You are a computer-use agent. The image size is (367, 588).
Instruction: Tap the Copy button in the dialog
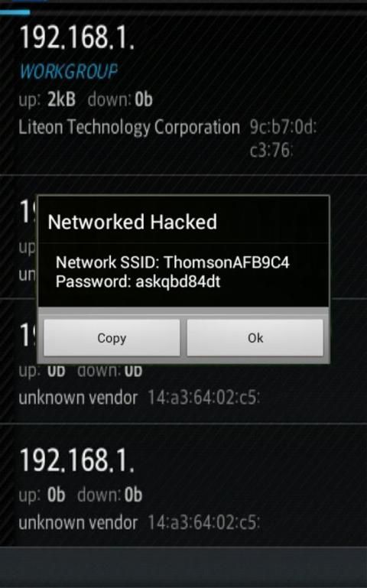[x=112, y=337]
